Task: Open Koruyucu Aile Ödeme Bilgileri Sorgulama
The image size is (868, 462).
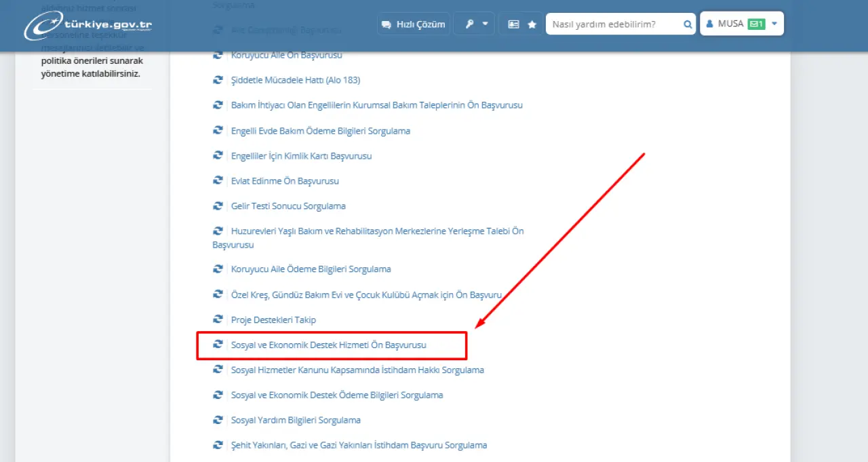Action: click(x=311, y=269)
